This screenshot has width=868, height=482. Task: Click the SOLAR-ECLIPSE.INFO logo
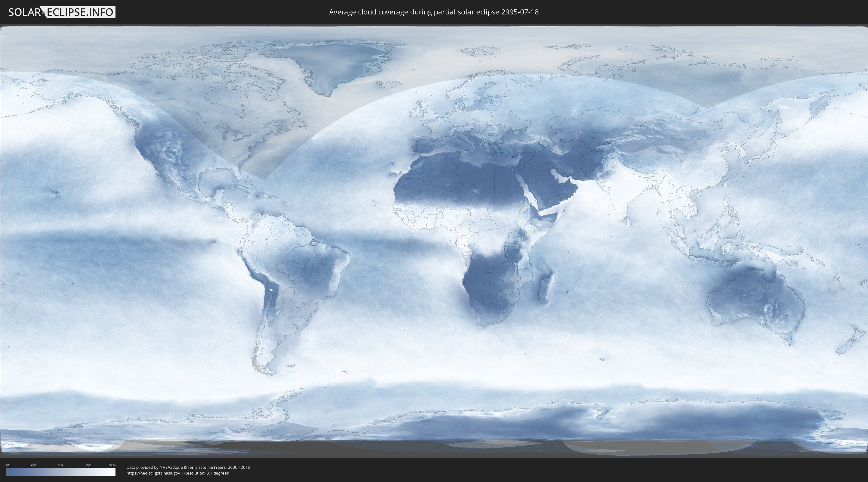pyautogui.click(x=62, y=12)
